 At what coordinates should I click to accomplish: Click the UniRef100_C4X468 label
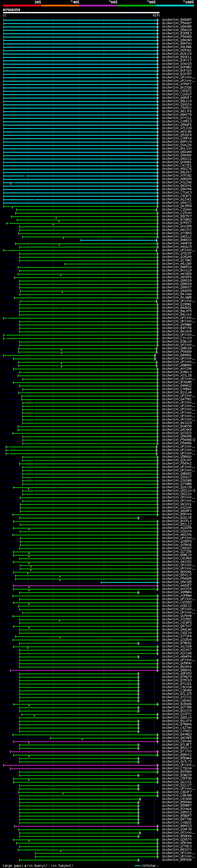pos(177,799)
